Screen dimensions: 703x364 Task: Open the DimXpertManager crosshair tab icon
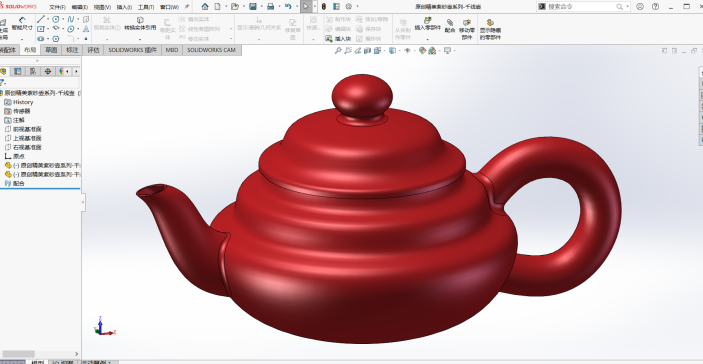click(48, 71)
